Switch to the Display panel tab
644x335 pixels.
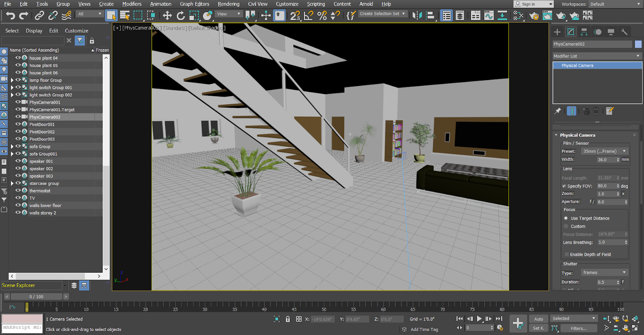click(x=611, y=32)
